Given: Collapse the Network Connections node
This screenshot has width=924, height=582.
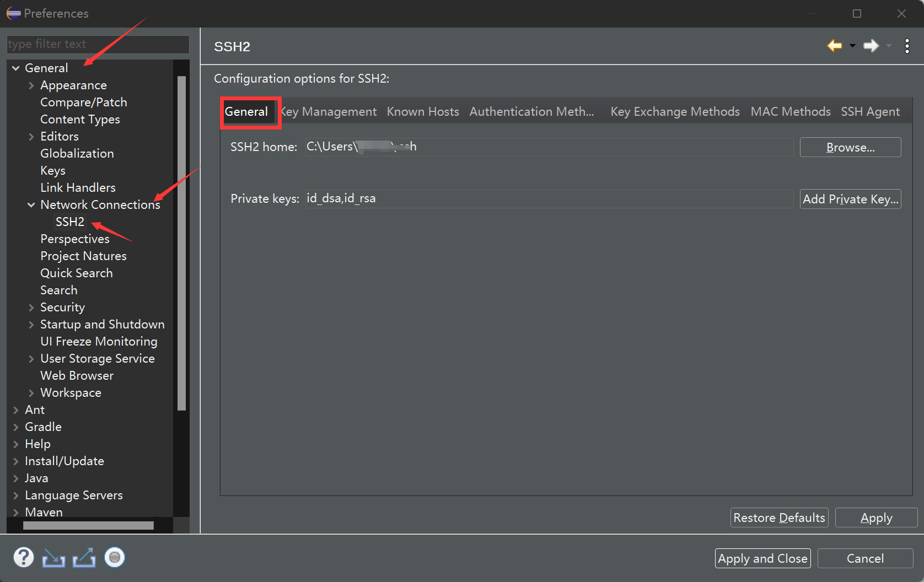Looking at the screenshot, I should pyautogui.click(x=31, y=205).
